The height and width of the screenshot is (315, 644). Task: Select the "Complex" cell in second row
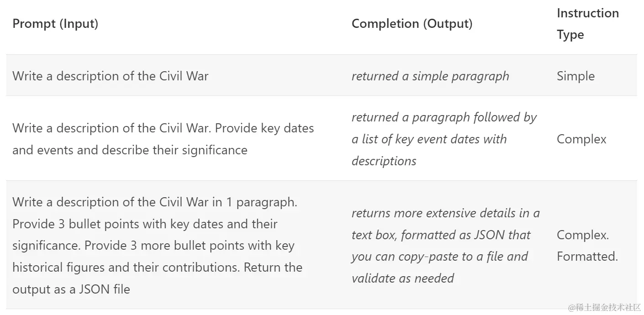581,139
